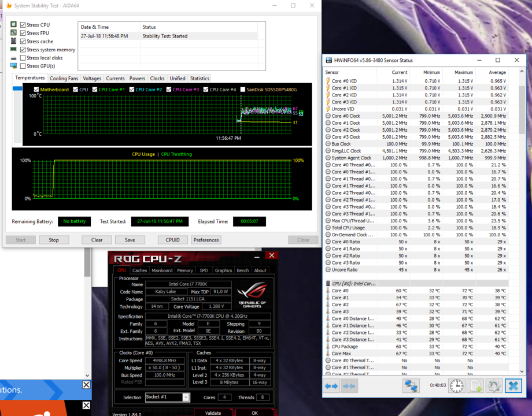Viewport: 532px width, 416px height.
Task: Toggle the Stress system memory checkbox
Action: point(23,50)
